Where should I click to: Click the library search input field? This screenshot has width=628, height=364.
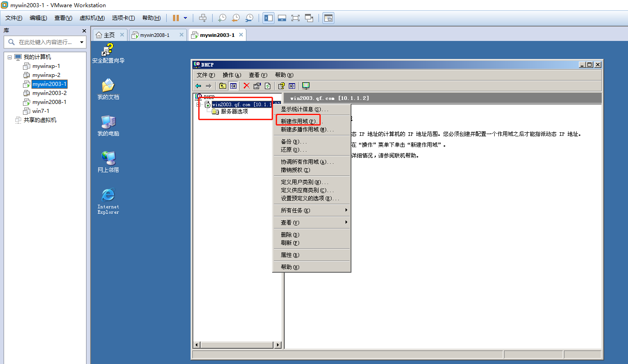pos(45,42)
